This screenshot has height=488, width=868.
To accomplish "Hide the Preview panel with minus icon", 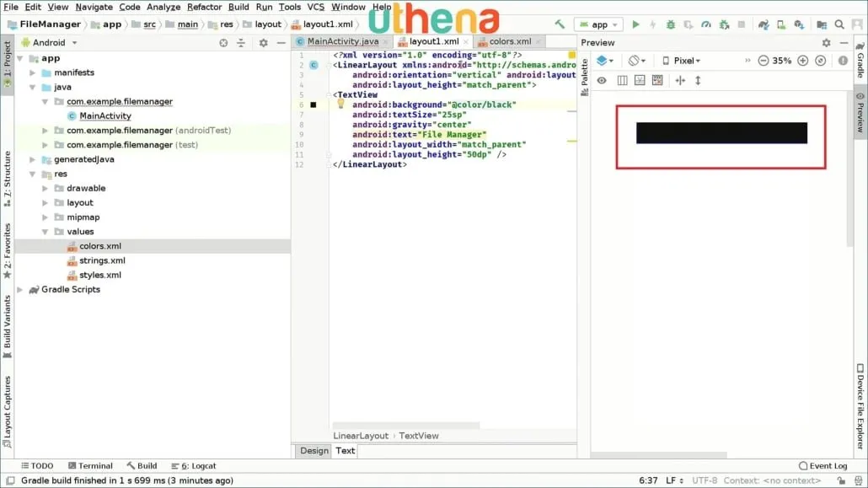I will [844, 43].
